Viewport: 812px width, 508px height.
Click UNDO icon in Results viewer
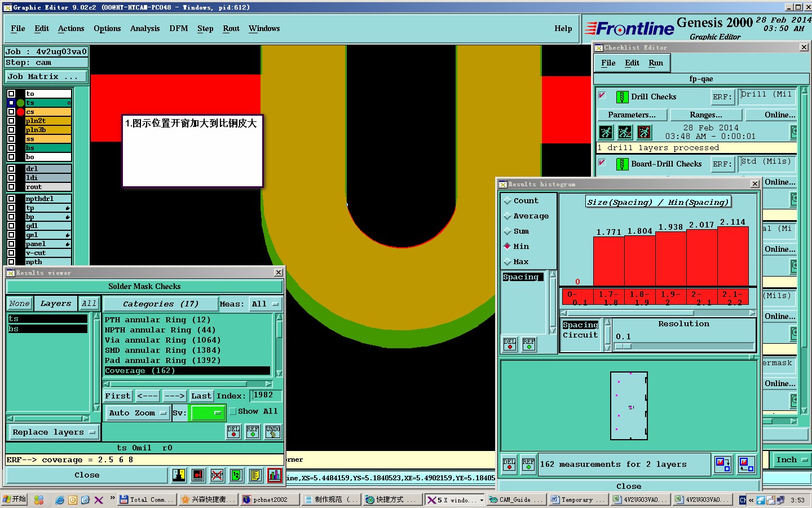coord(273,432)
